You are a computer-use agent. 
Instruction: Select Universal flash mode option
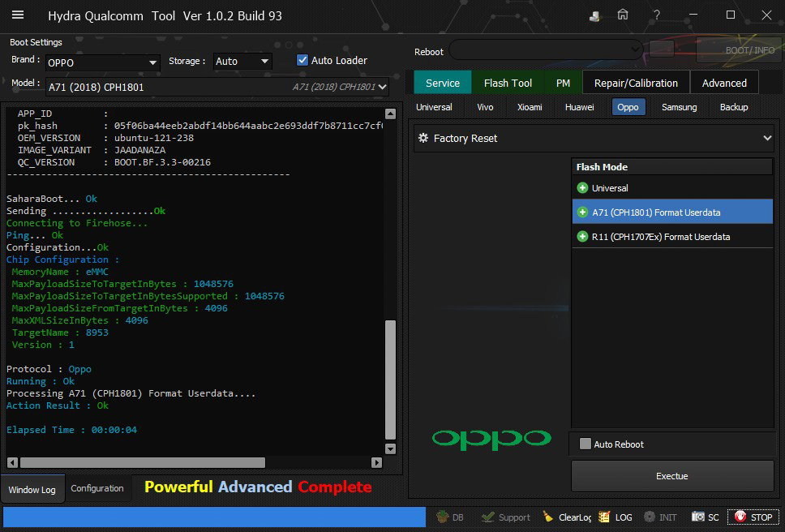tap(610, 188)
